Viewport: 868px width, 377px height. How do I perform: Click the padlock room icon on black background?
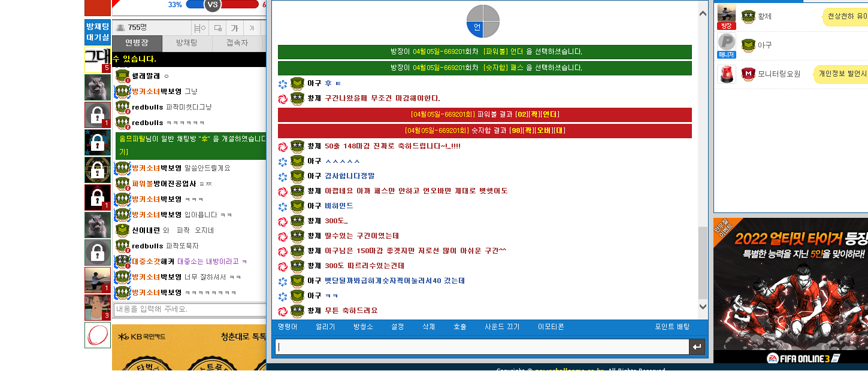click(x=98, y=197)
